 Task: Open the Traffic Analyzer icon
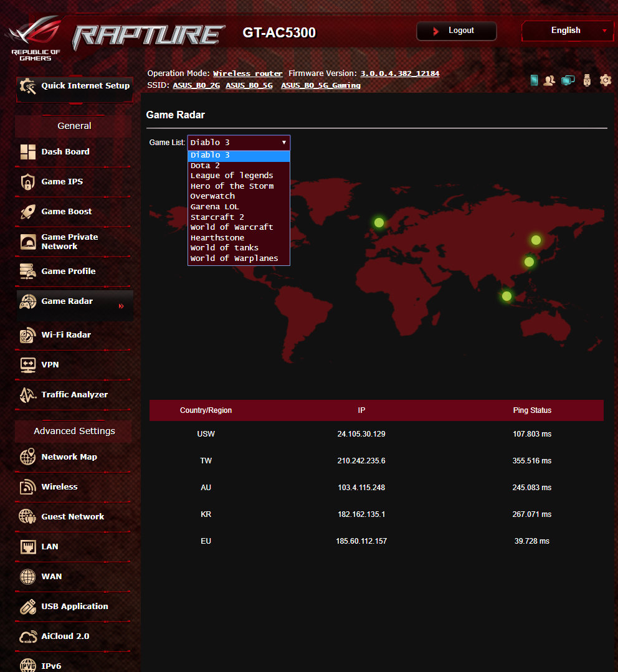coord(28,395)
